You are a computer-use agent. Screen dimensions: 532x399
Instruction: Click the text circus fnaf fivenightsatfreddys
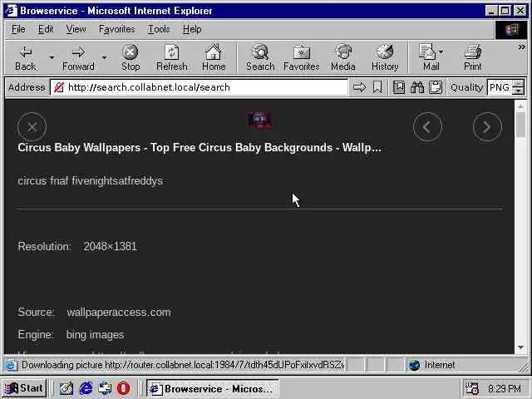tap(91, 181)
